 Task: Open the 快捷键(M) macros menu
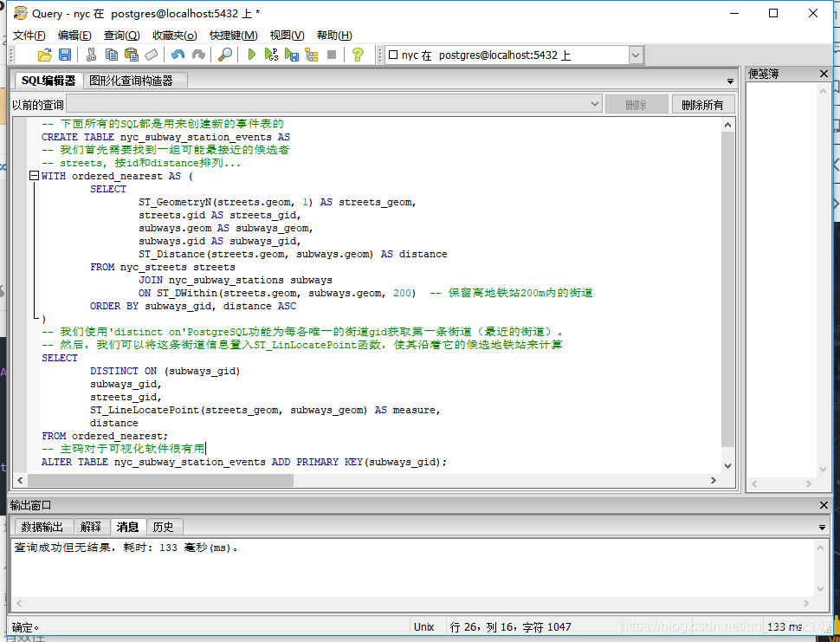click(x=234, y=36)
